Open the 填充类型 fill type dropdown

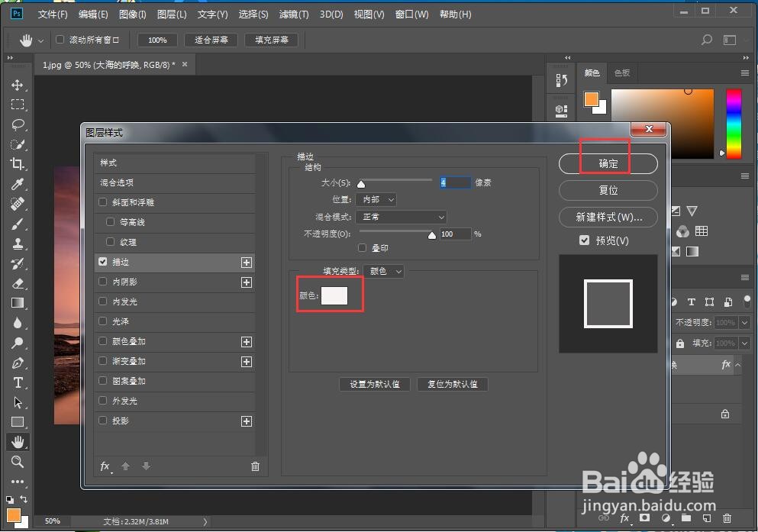coord(383,270)
